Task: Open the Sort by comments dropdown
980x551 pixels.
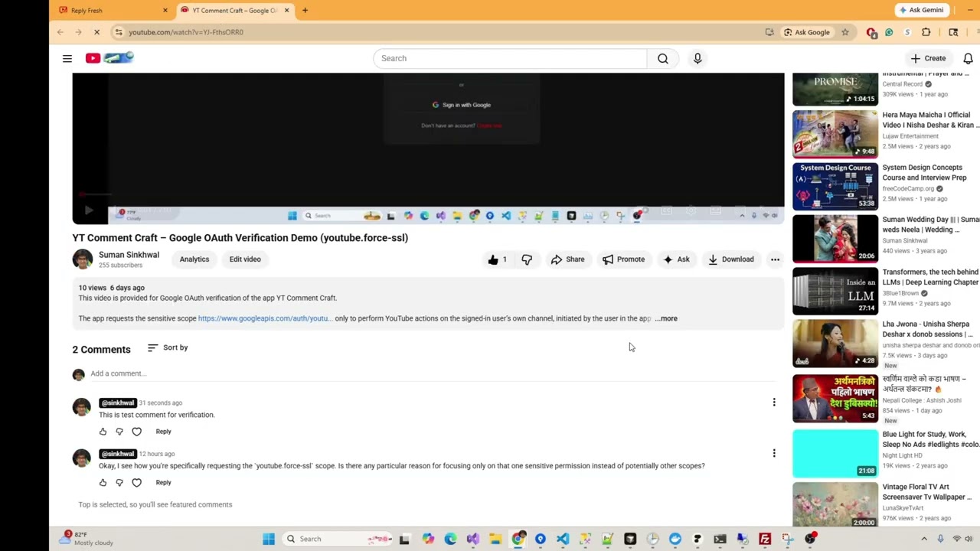Action: click(x=168, y=347)
